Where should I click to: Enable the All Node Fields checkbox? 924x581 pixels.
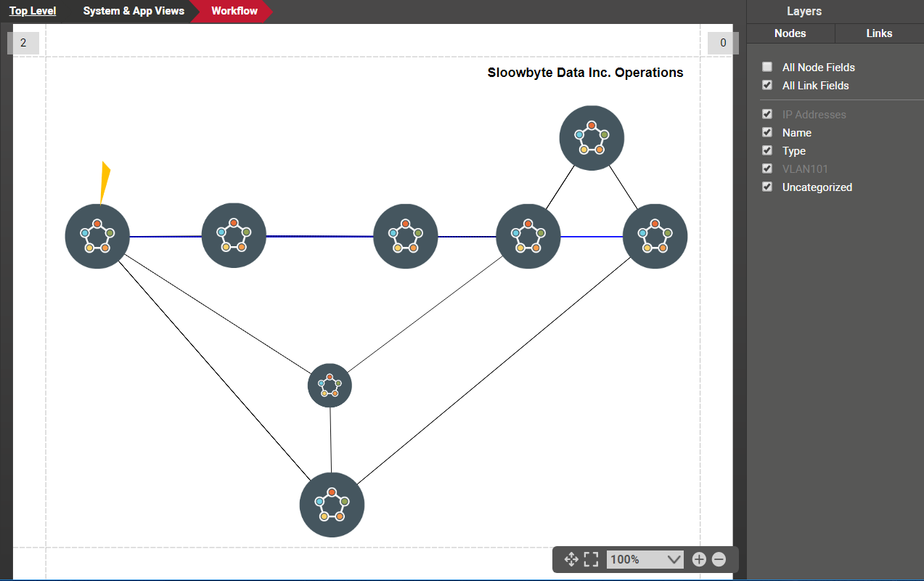point(767,67)
